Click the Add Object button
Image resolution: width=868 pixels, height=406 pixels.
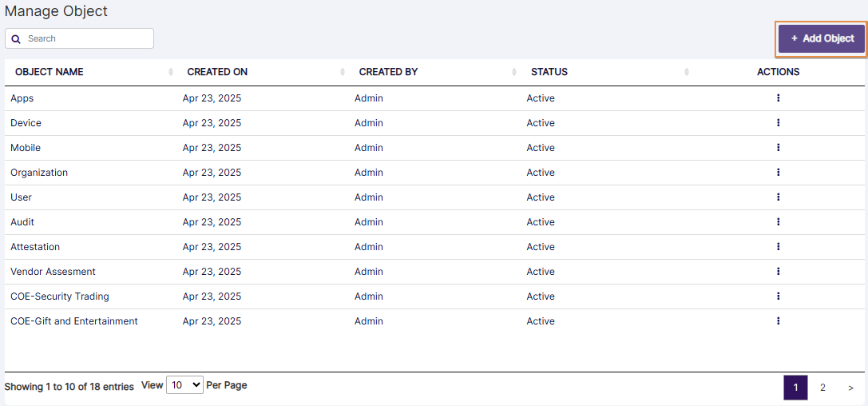(x=822, y=38)
